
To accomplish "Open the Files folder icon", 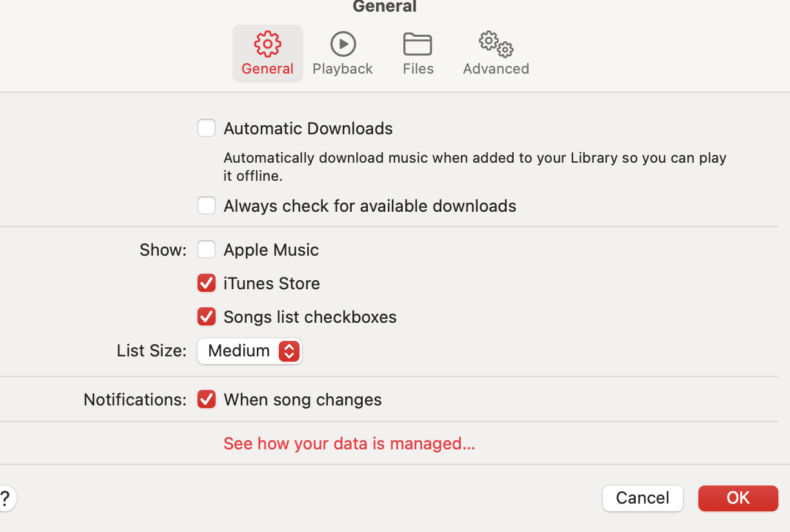I will point(418,44).
